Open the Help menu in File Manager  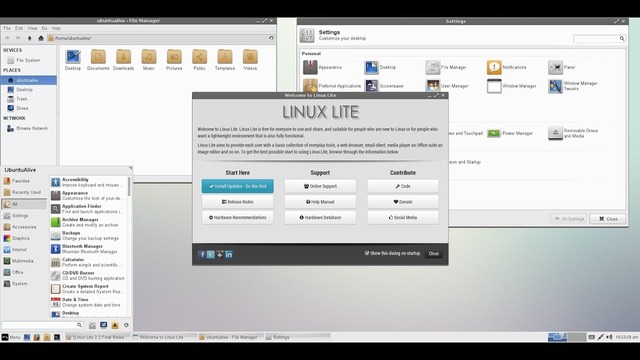point(56,29)
